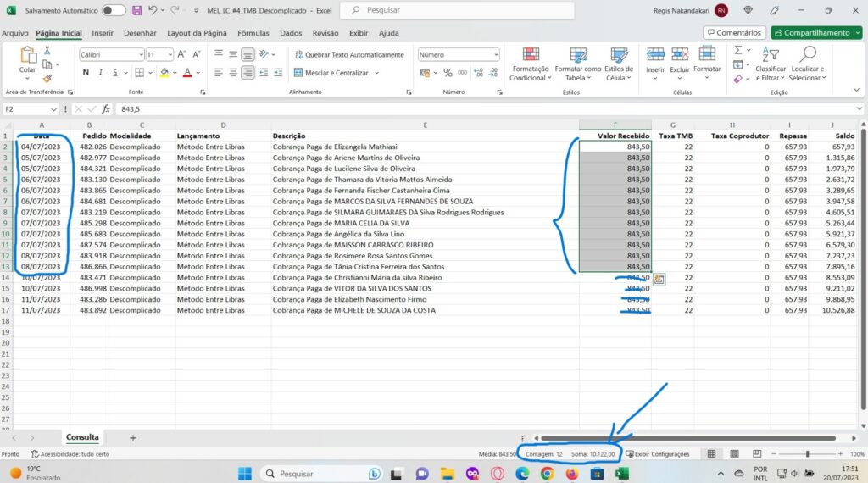Open Excel from the Windows taskbar

[x=621, y=474]
